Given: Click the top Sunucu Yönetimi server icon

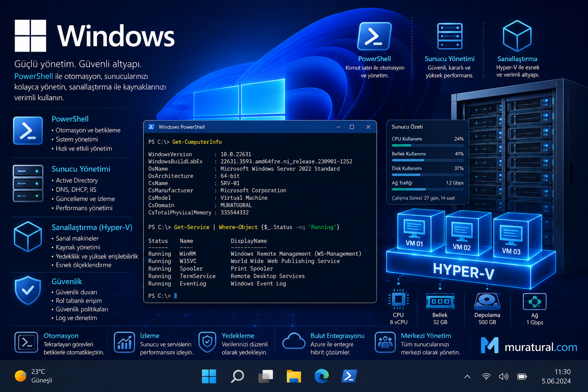Looking at the screenshot, I should 450,36.
